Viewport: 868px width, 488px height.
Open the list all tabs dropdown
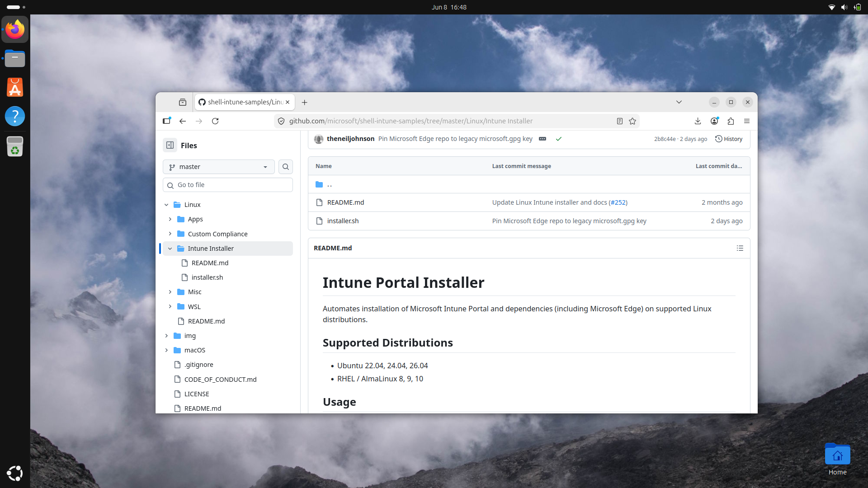click(x=679, y=102)
